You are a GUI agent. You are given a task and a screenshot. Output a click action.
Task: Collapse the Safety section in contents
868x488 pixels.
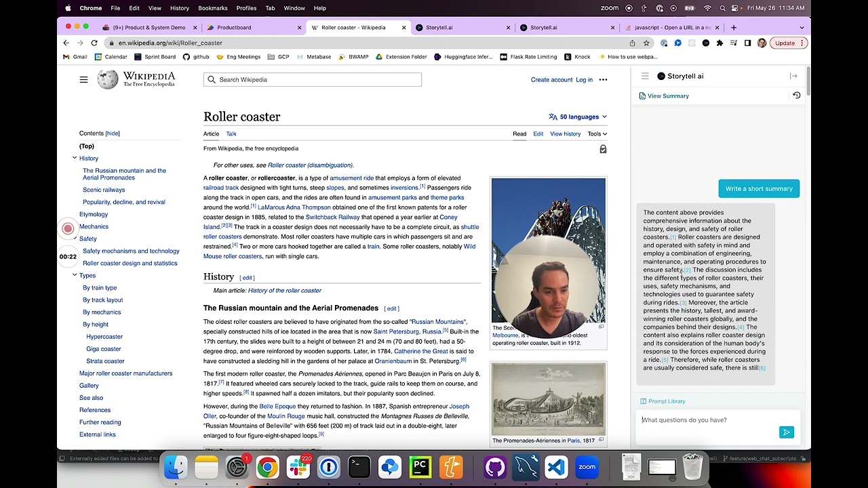(75, 239)
